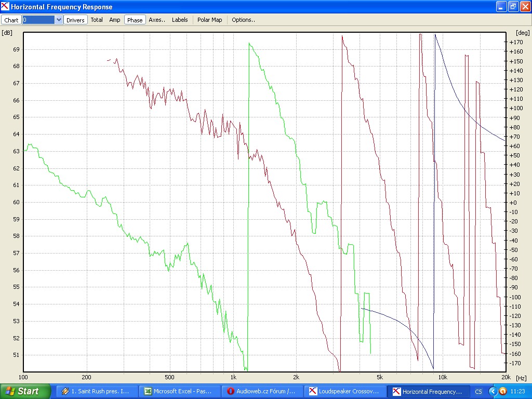
Task: Click the [Hz] axis label
Action: 521,378
